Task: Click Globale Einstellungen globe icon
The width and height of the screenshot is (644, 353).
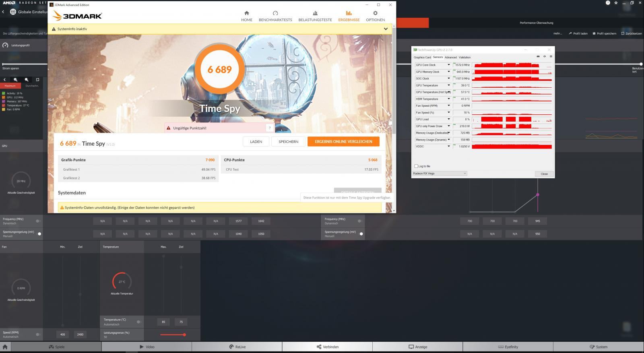Action: 13,12
